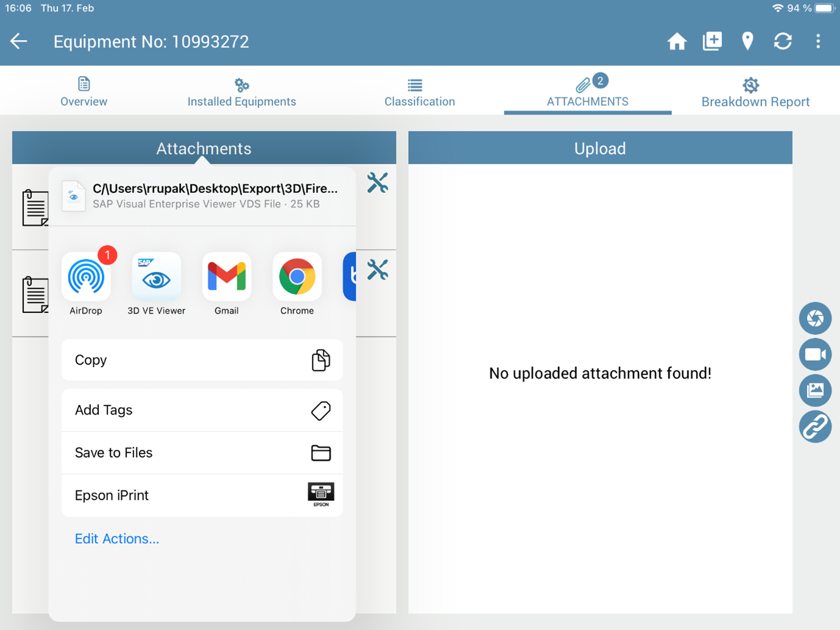Open the Breakdown Report tab

tap(755, 92)
